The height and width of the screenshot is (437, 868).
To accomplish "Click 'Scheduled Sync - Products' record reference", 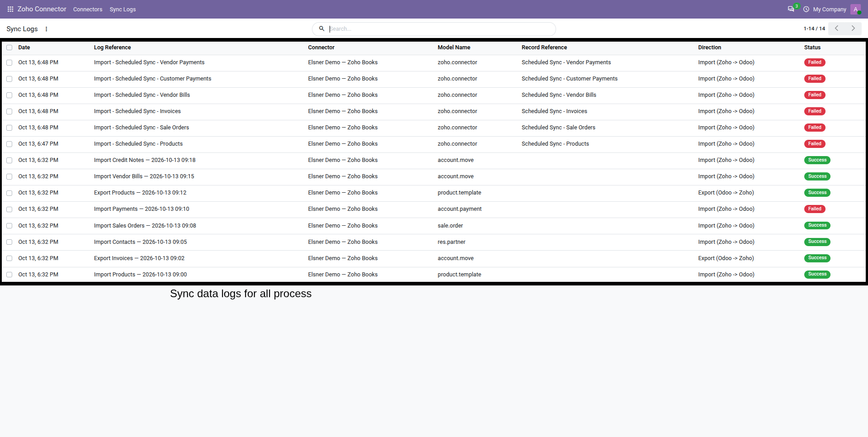I will tap(555, 144).
